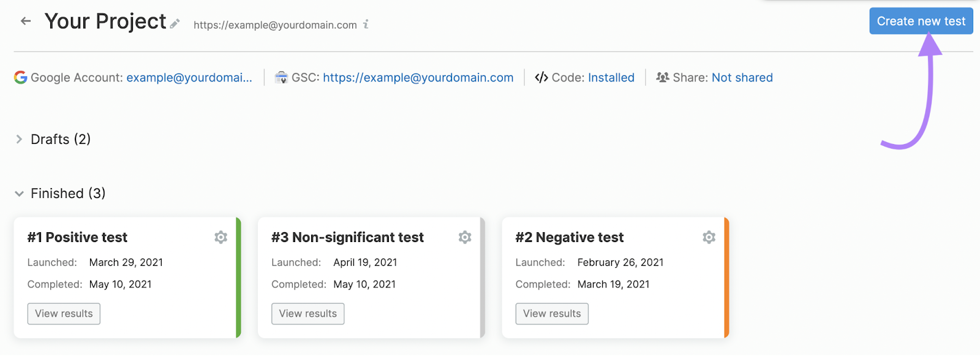Click the code </> icon before Code status
Screen dimensions: 980x356
tap(541, 77)
